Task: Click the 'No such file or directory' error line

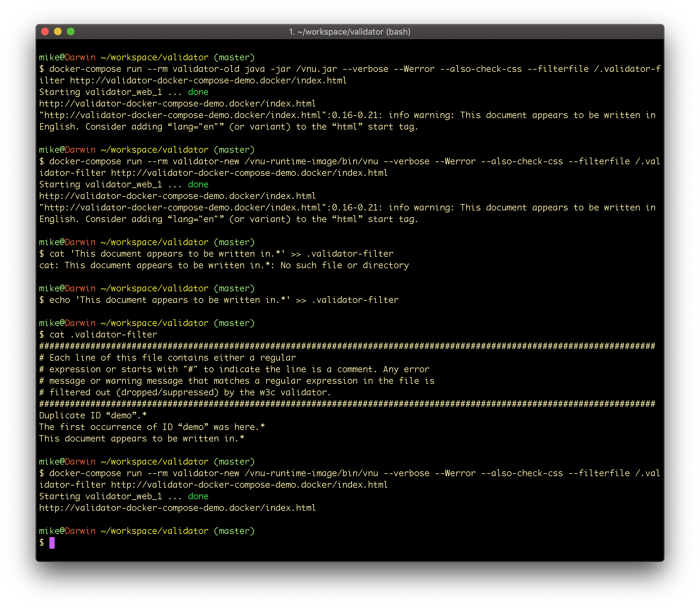Action: click(224, 265)
